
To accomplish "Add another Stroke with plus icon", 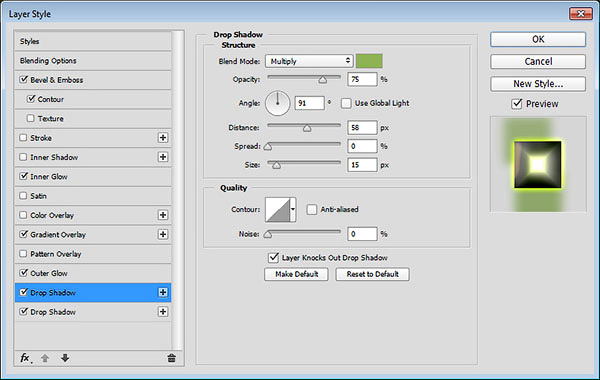I will pyautogui.click(x=163, y=138).
